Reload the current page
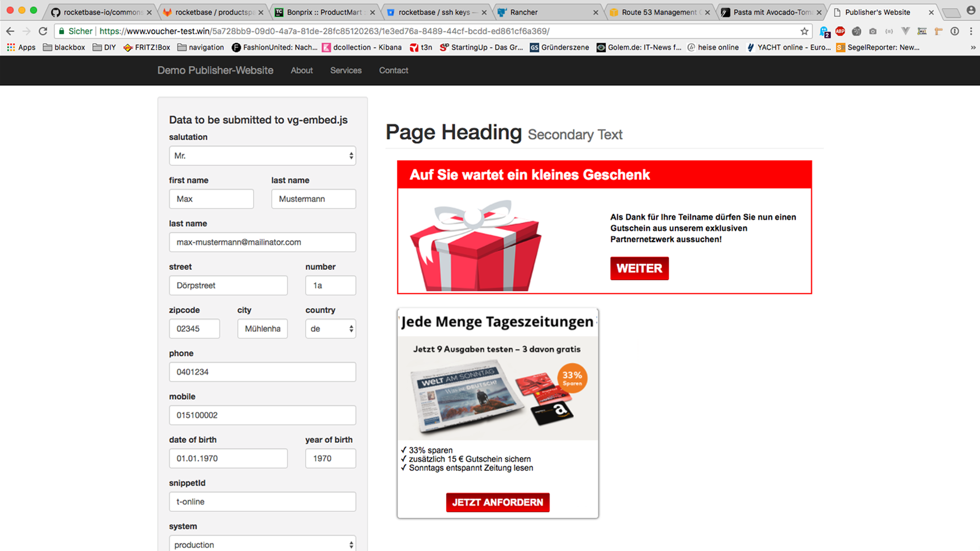 pyautogui.click(x=43, y=31)
